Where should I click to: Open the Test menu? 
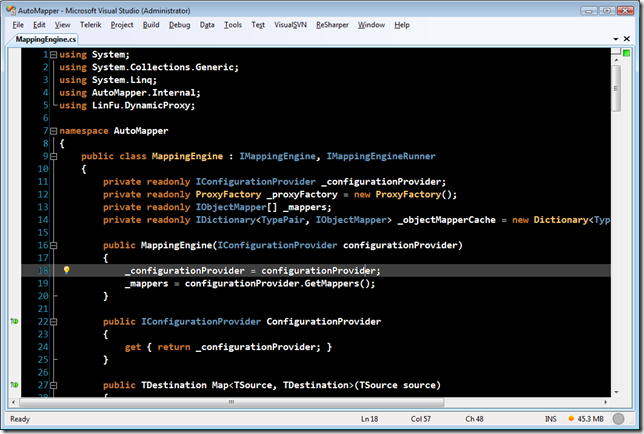[258, 25]
